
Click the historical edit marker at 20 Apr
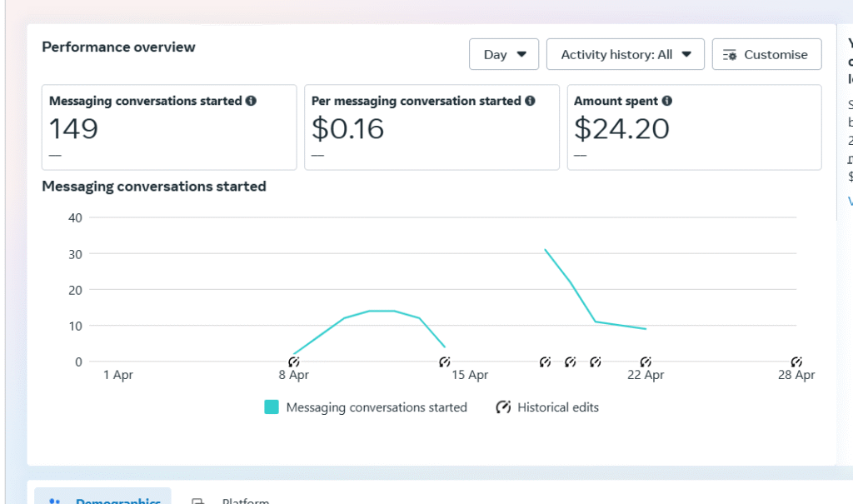(x=596, y=362)
